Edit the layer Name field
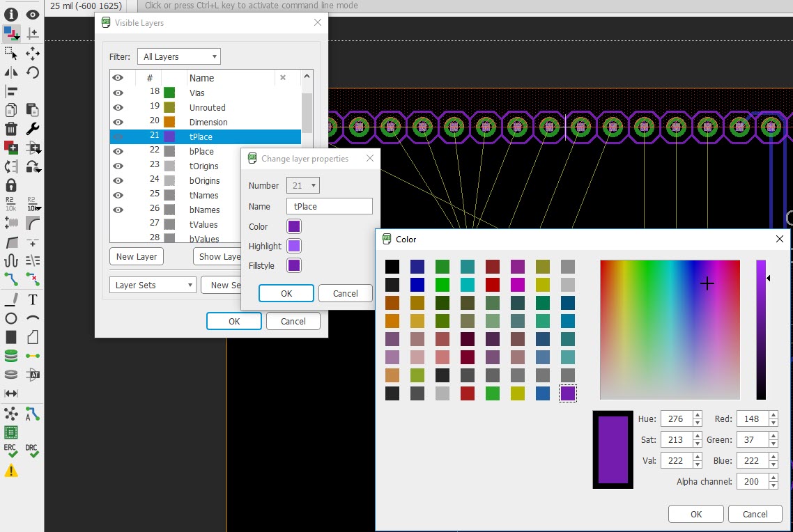793x532 pixels. [x=329, y=206]
